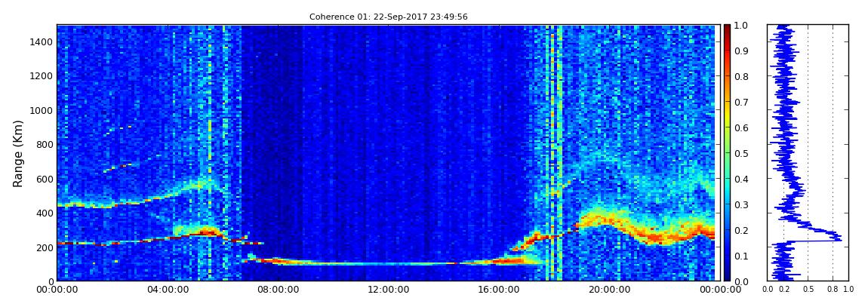Screen dimensions: 868x307
Task: Click the 1.0 value on the colorbar
Action: coord(740,26)
